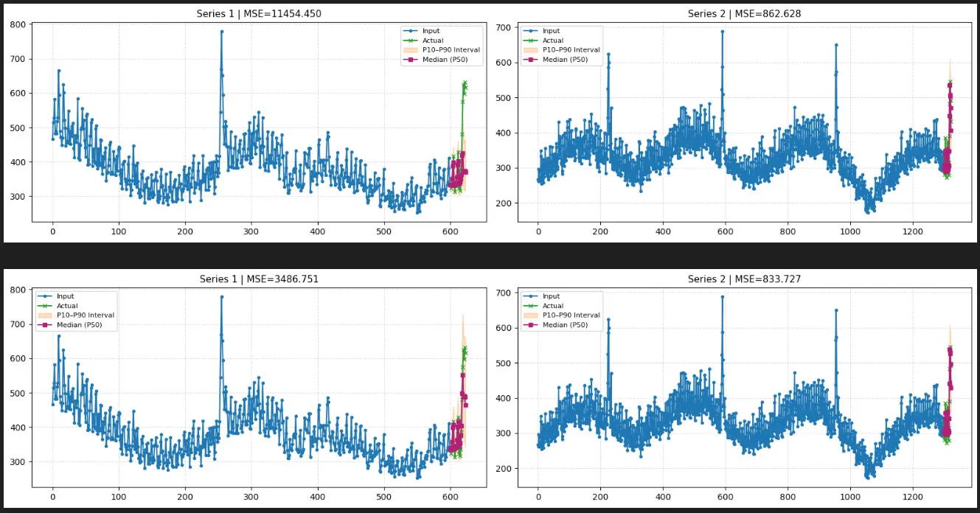Click the P10–P90 Interval label text in top-left legend
The height and width of the screenshot is (513, 980).
(451, 49)
